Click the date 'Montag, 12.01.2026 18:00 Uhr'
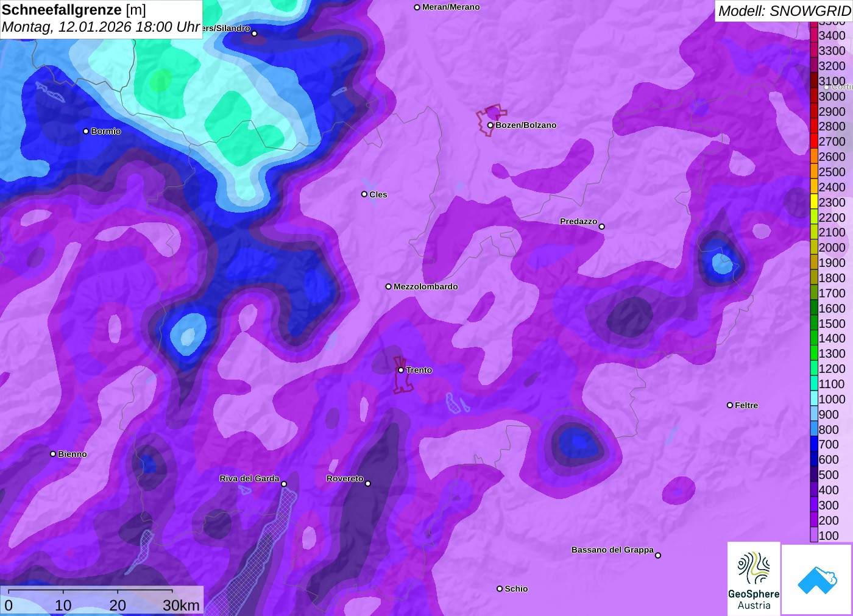The width and height of the screenshot is (853, 616). (101, 27)
